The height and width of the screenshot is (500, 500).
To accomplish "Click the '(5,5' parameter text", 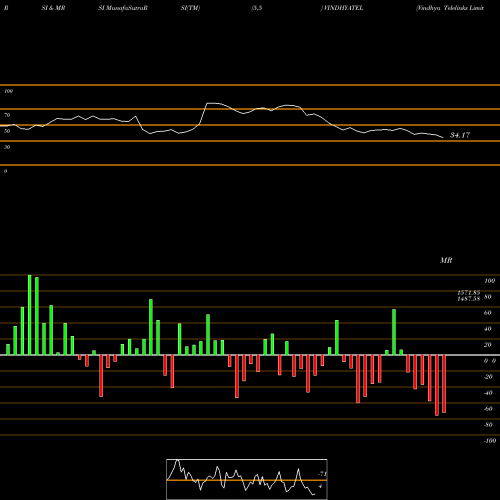I will coord(257,8).
